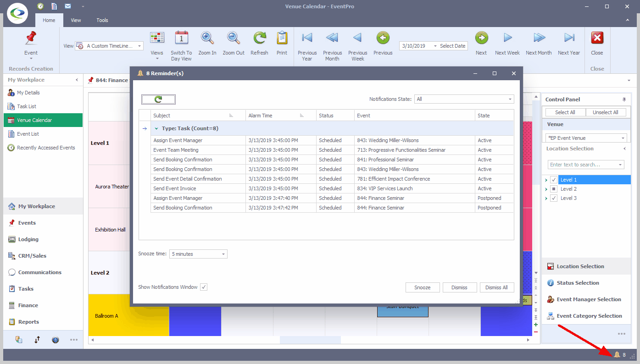The width and height of the screenshot is (640, 364).
Task: Click the Snooze button
Action: tap(423, 287)
